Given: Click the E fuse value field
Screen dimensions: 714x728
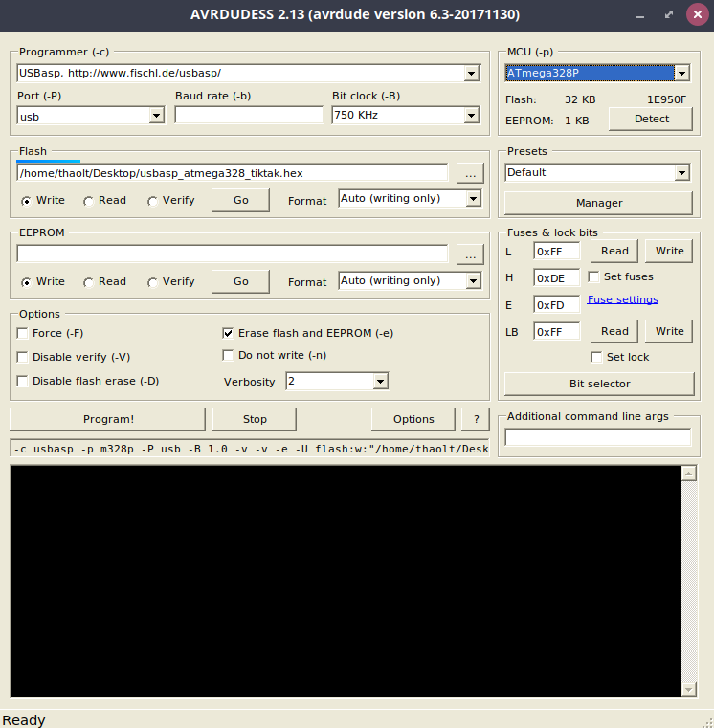Looking at the screenshot, I should coord(556,304).
